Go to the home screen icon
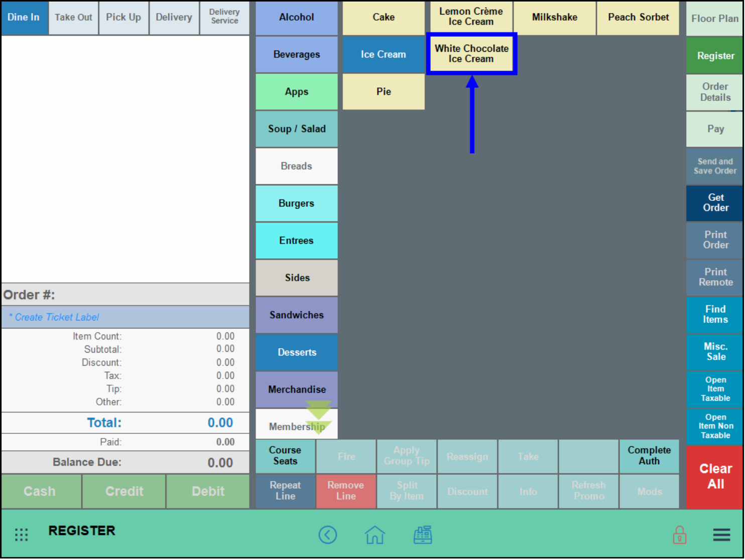The width and height of the screenshot is (745, 560). (375, 535)
